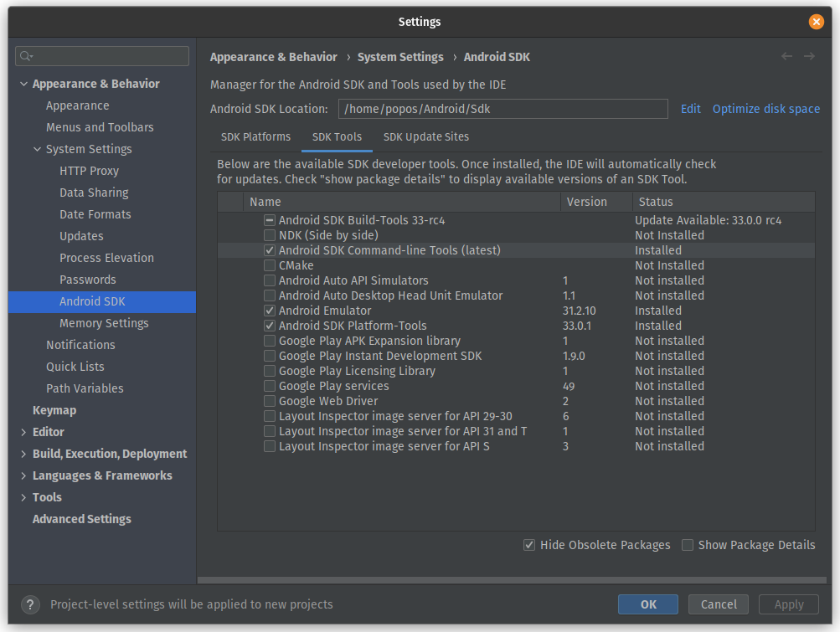Image resolution: width=840 pixels, height=632 pixels.
Task: Uncheck Android SDK Command-line Tools (latest)
Action: [x=270, y=250]
